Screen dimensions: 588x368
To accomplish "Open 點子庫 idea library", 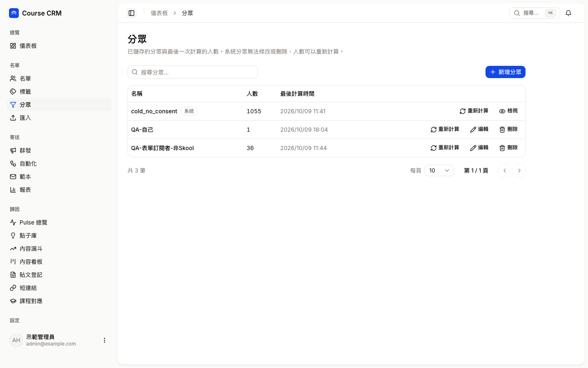I will pos(59,236).
